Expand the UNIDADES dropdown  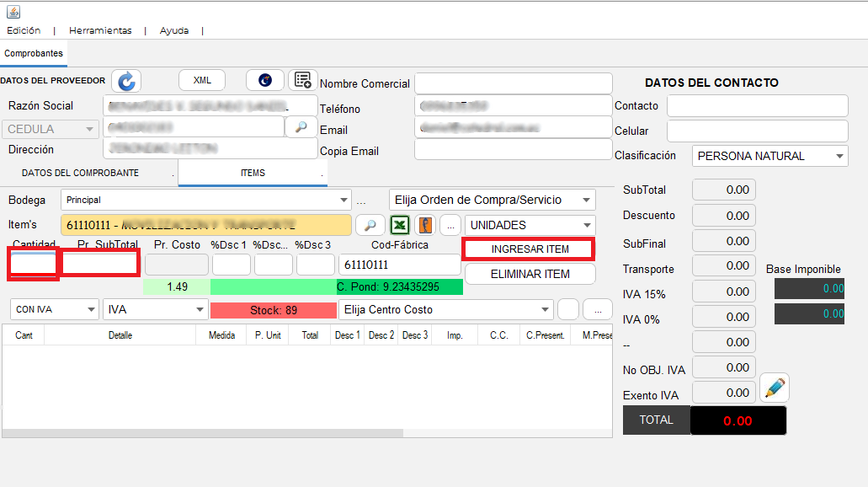(x=587, y=225)
